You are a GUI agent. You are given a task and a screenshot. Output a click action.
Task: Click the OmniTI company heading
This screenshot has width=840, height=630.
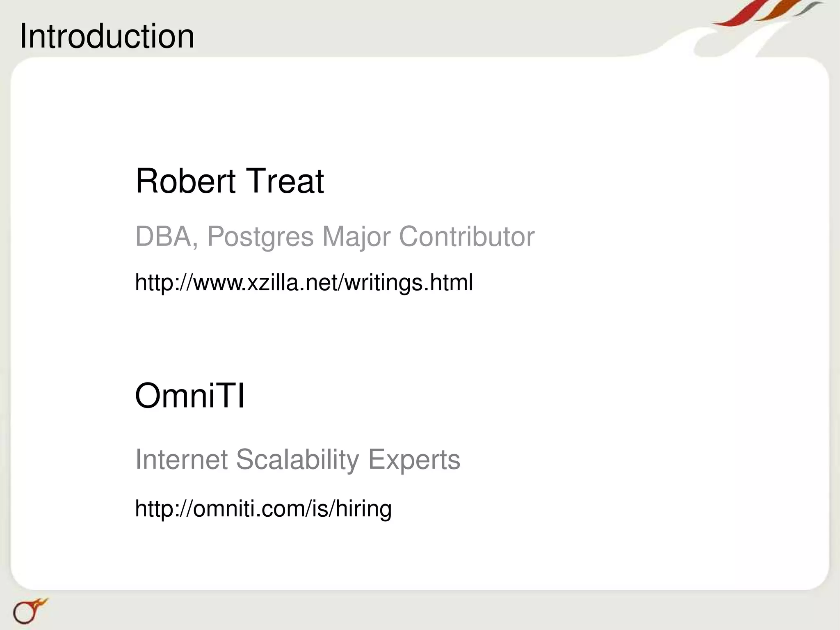point(190,396)
